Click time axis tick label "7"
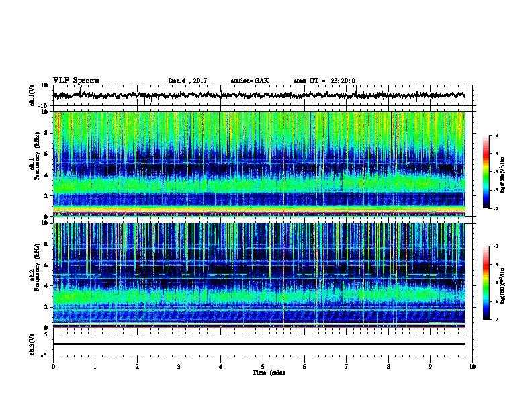Viewport: 532px width, 411px height. click(347, 367)
